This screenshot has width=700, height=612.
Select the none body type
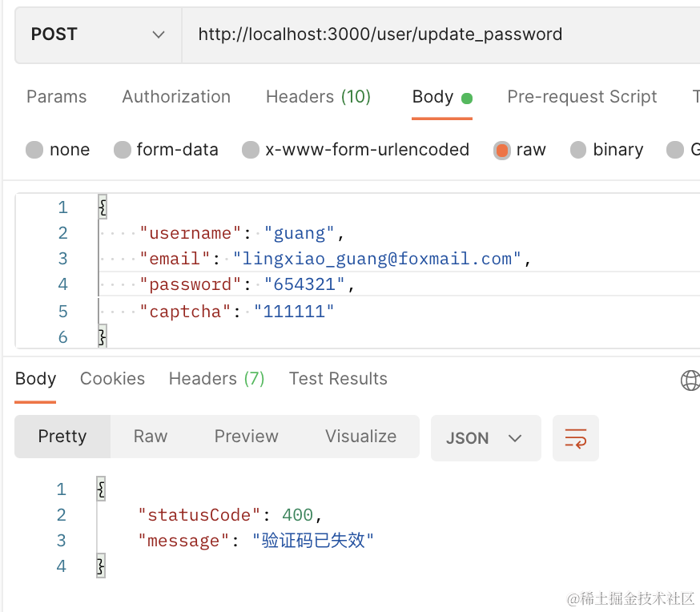[x=34, y=150]
